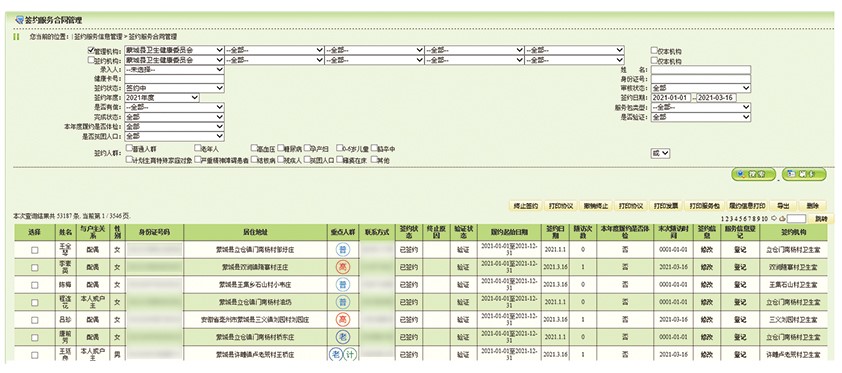The width and height of the screenshot is (842, 373).
Task: Open the 是否验证 dropdown
Action: tap(701, 116)
